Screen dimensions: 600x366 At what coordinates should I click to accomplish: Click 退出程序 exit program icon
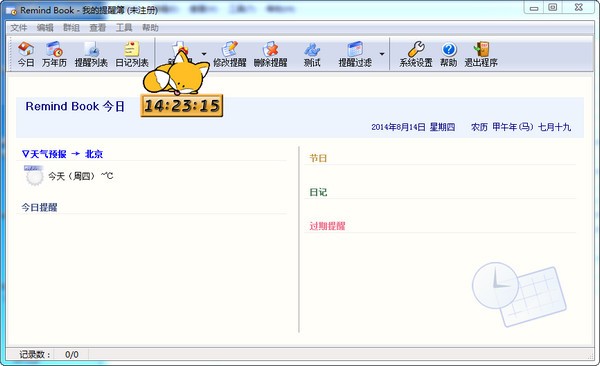(x=481, y=54)
